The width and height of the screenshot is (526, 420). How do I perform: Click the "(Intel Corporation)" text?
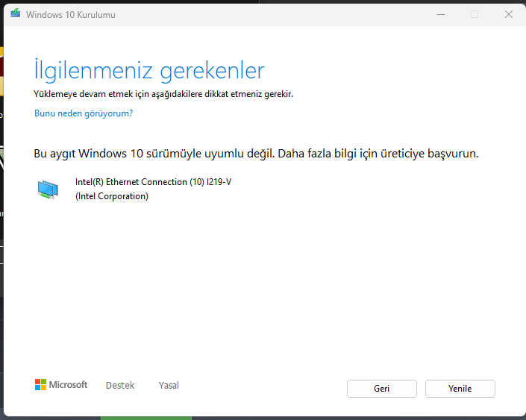(x=112, y=196)
